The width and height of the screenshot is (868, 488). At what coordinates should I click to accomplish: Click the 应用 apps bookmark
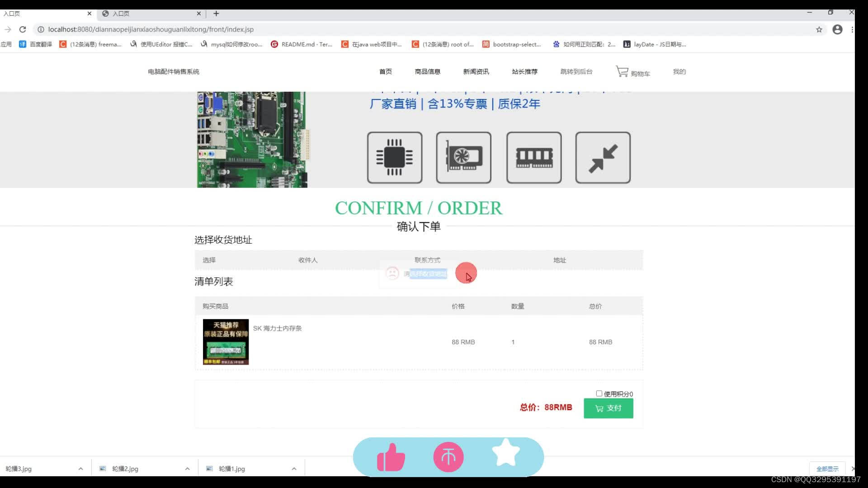[x=6, y=44]
